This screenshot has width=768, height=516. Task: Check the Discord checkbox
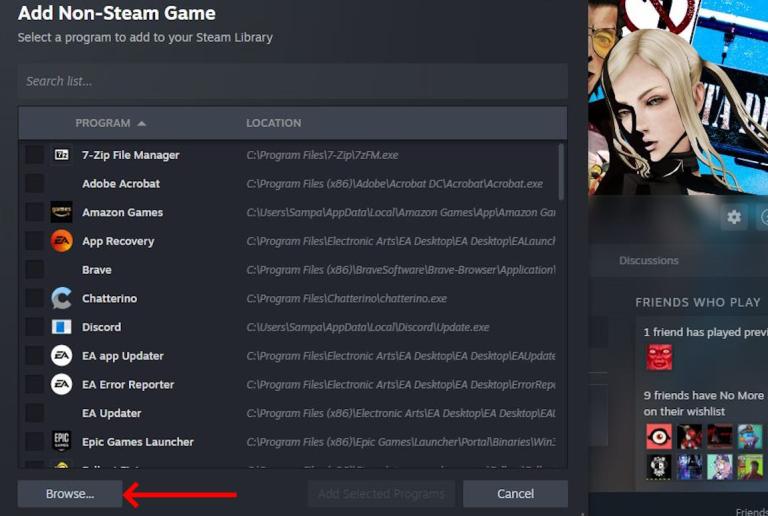[x=34, y=327]
